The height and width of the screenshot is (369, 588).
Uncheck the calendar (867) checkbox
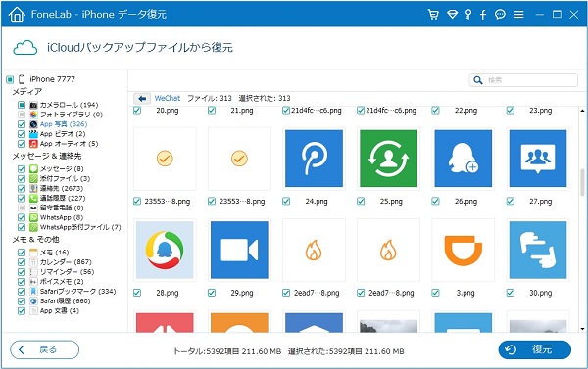coord(22,262)
